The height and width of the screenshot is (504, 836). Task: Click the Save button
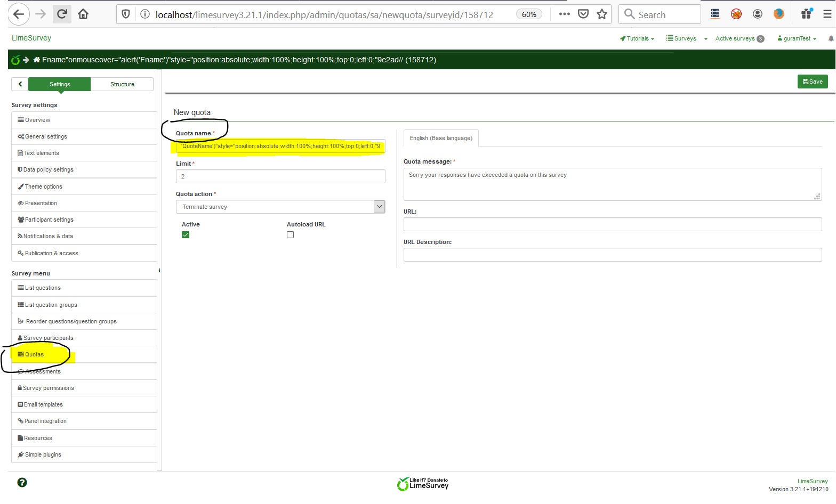pyautogui.click(x=813, y=82)
